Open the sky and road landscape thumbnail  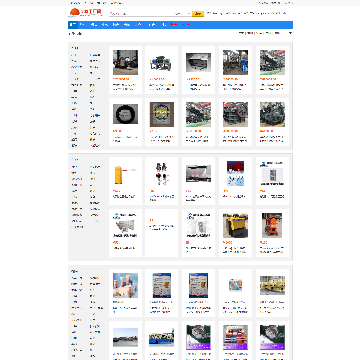pos(125,337)
